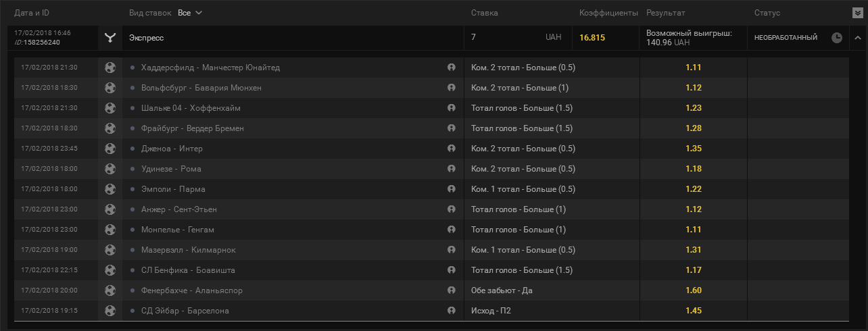Collapse the Экспресс bet details chevron
Viewport: 868px width, 331px height.
click(857, 38)
